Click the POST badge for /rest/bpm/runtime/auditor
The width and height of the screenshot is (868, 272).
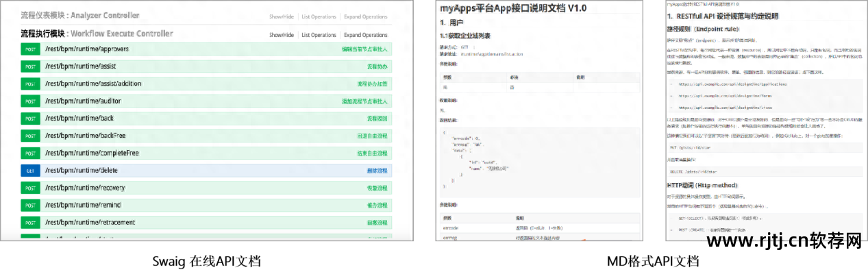30,101
